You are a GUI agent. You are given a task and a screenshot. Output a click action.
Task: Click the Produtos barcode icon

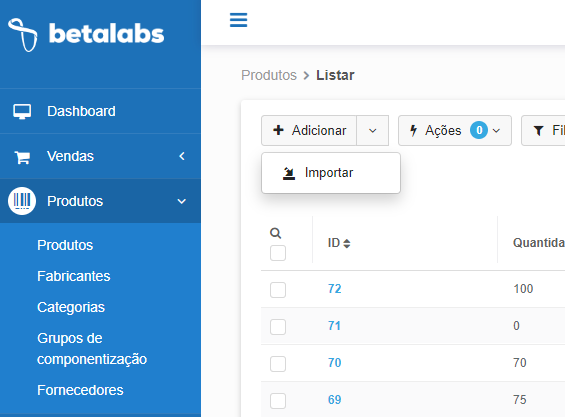(22, 201)
